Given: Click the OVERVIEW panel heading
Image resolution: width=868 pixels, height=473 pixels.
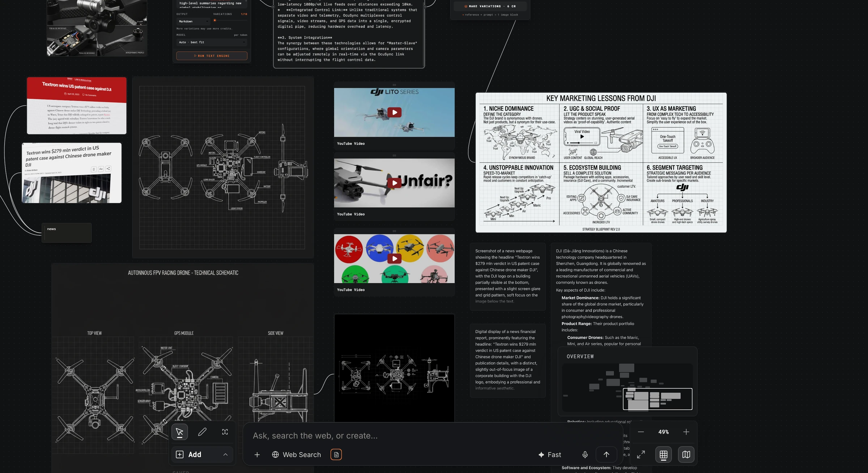Looking at the screenshot, I should 580,357.
